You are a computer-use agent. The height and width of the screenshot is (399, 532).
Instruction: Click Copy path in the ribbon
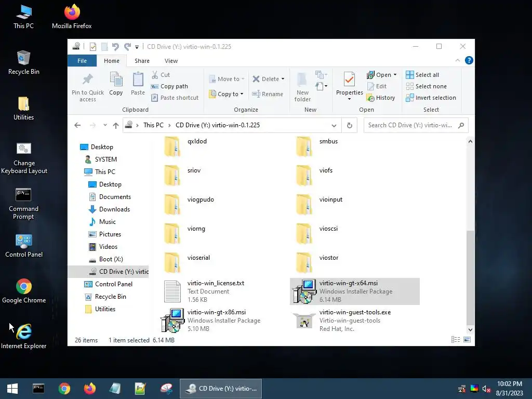(170, 86)
